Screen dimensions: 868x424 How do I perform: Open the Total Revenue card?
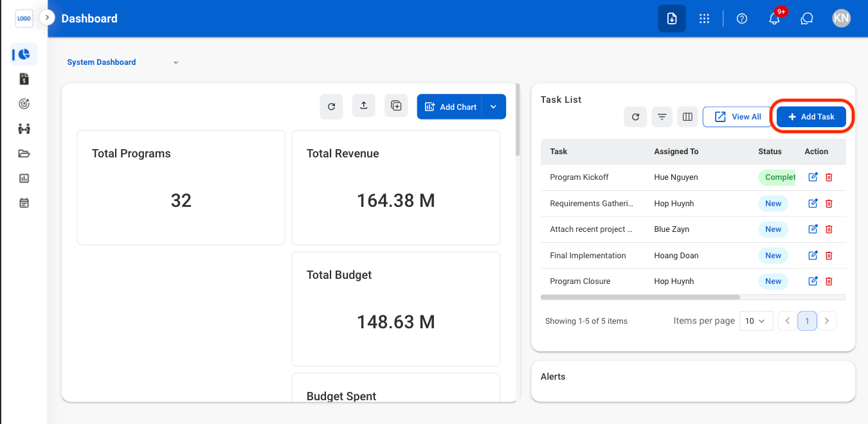396,188
